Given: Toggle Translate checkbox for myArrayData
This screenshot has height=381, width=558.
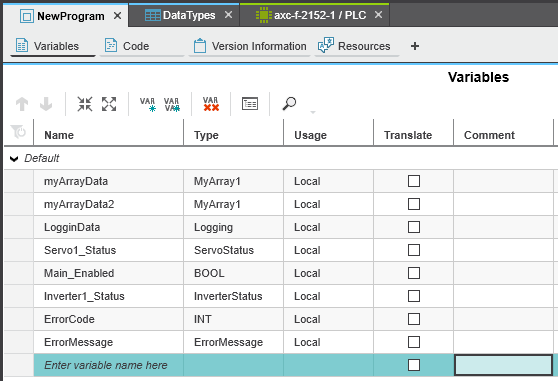Looking at the screenshot, I should [x=414, y=181].
